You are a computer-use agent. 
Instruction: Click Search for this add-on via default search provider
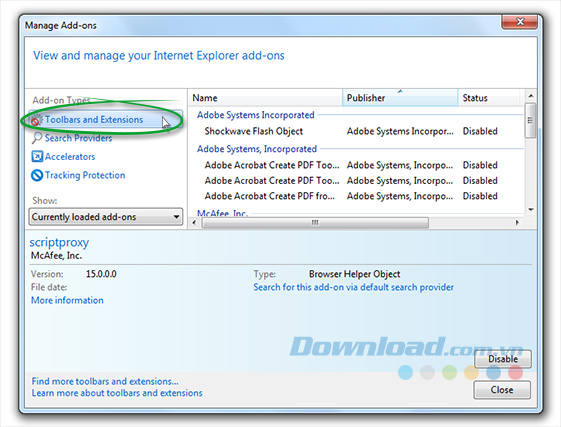tap(353, 287)
